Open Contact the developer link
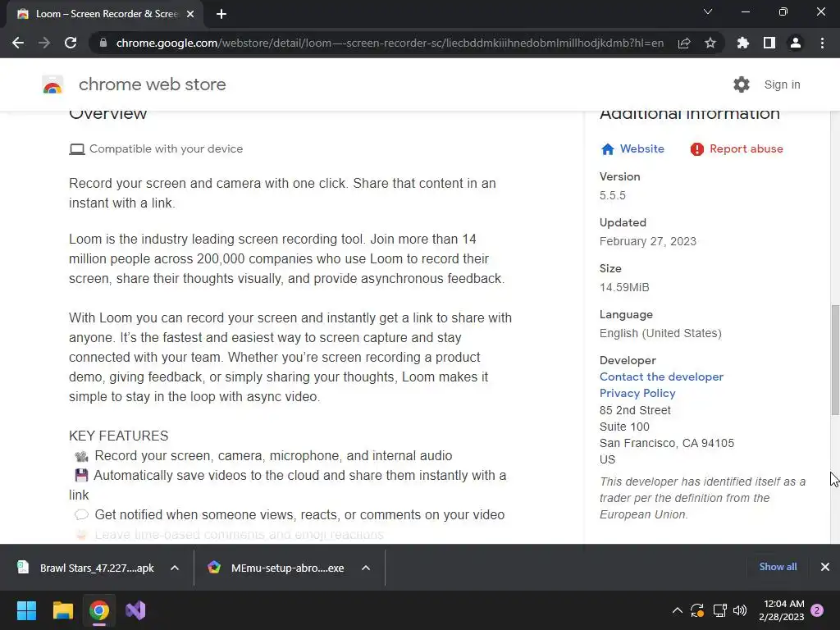The image size is (840, 630). (661, 377)
